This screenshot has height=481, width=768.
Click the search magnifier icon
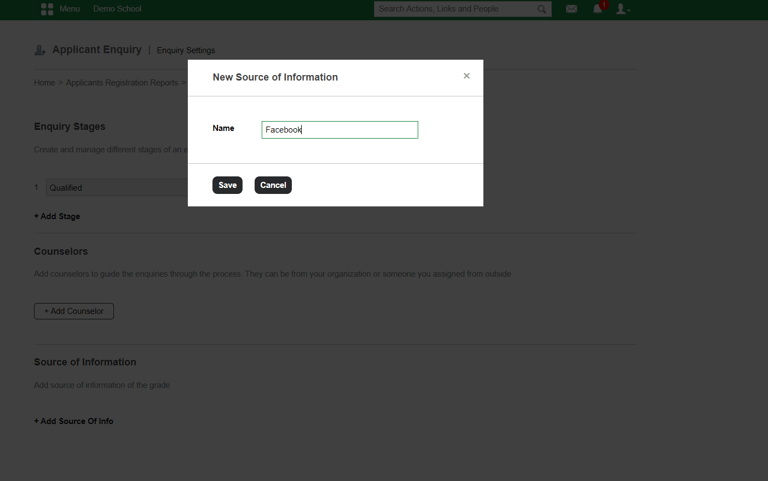point(541,9)
